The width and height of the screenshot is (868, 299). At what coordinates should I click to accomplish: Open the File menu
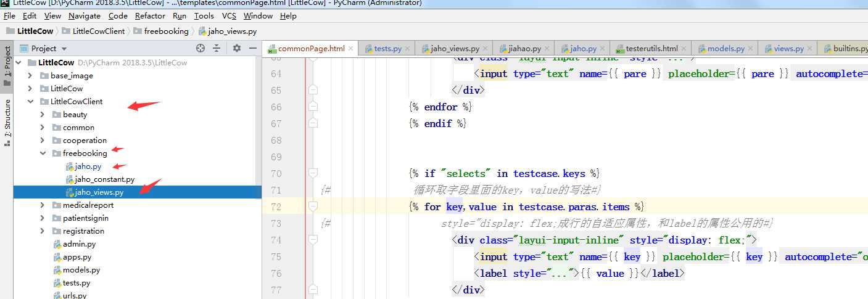9,16
